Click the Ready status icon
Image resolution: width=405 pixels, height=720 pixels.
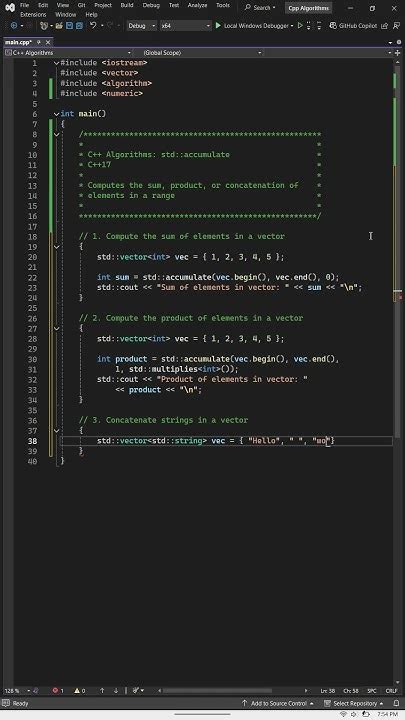tap(6, 703)
